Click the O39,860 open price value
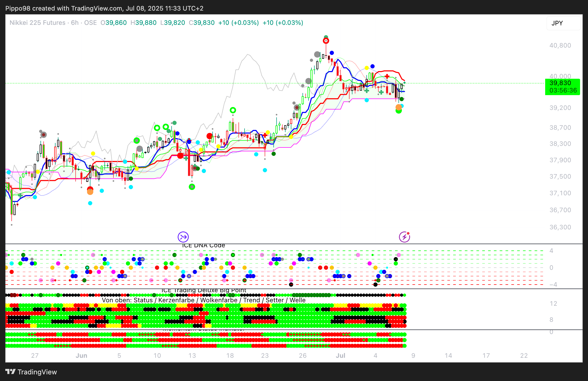 [x=114, y=23]
